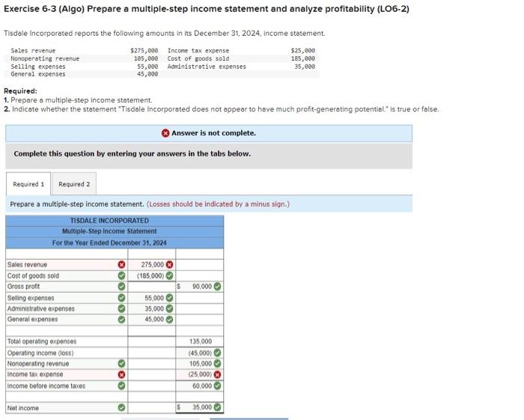Viewport: 524px width, 420px height.
Task: Click red X beside Income tax expense label
Action: (x=121, y=374)
